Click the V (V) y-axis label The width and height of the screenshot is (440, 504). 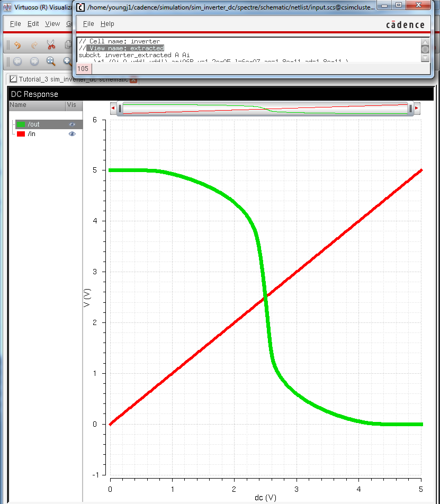coord(87,298)
